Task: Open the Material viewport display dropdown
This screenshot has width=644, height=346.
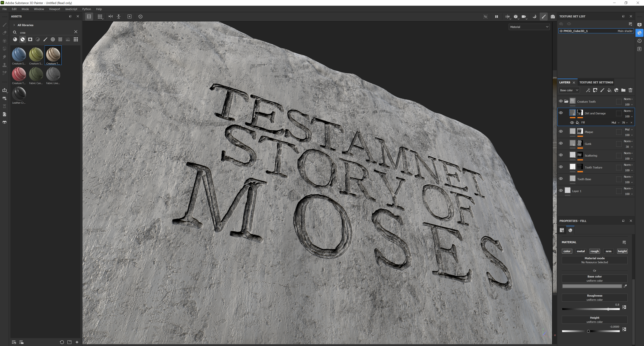Action: [x=529, y=27]
